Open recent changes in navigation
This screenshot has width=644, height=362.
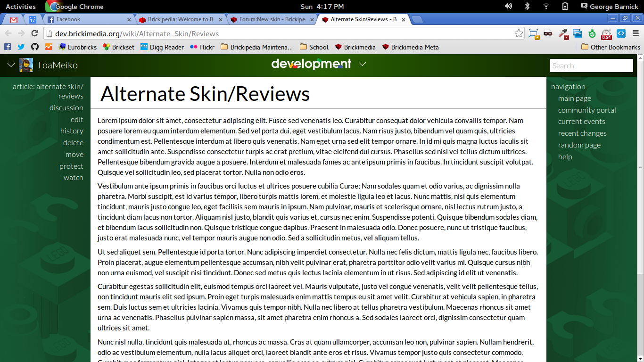click(582, 133)
